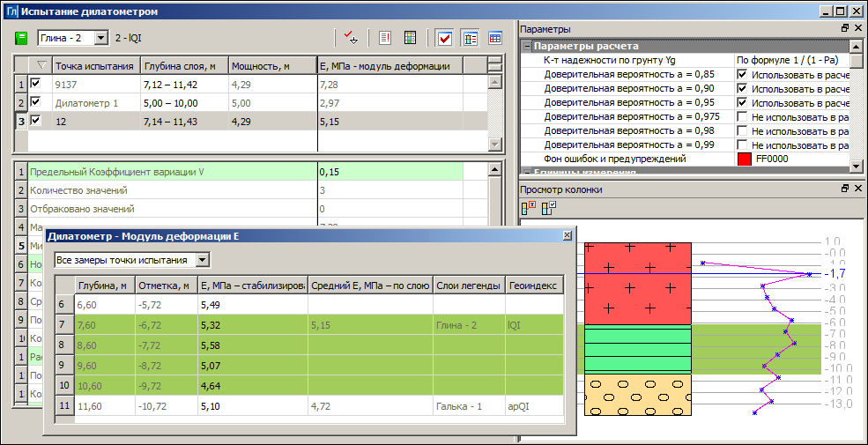
Task: Disable confidence probability a = 0,85 checkbox
Action: [742, 74]
